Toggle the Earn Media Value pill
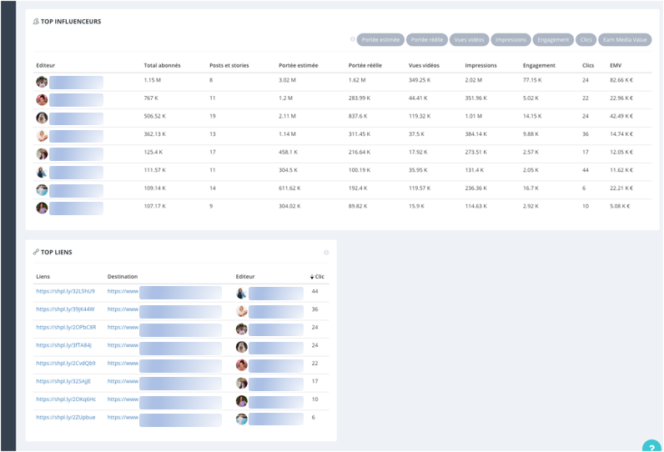The width and height of the screenshot is (664, 452). pos(624,40)
